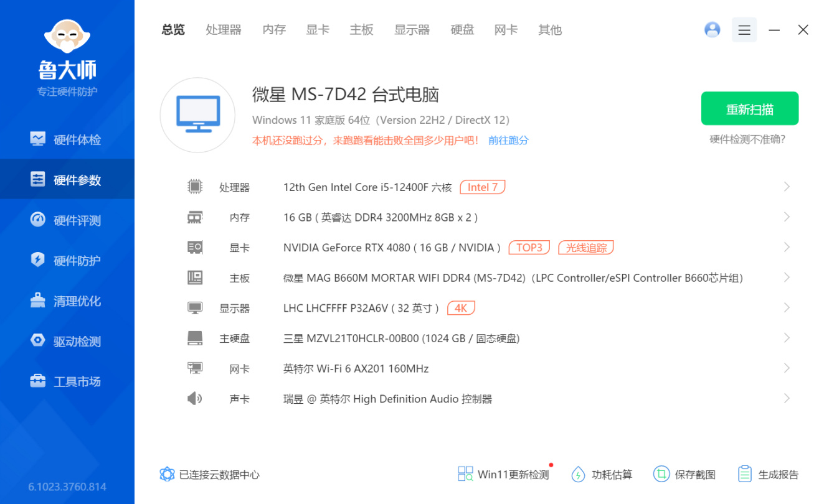824x504 pixels.
Task: Click the 内存 RAM stick icon
Action: click(195, 217)
